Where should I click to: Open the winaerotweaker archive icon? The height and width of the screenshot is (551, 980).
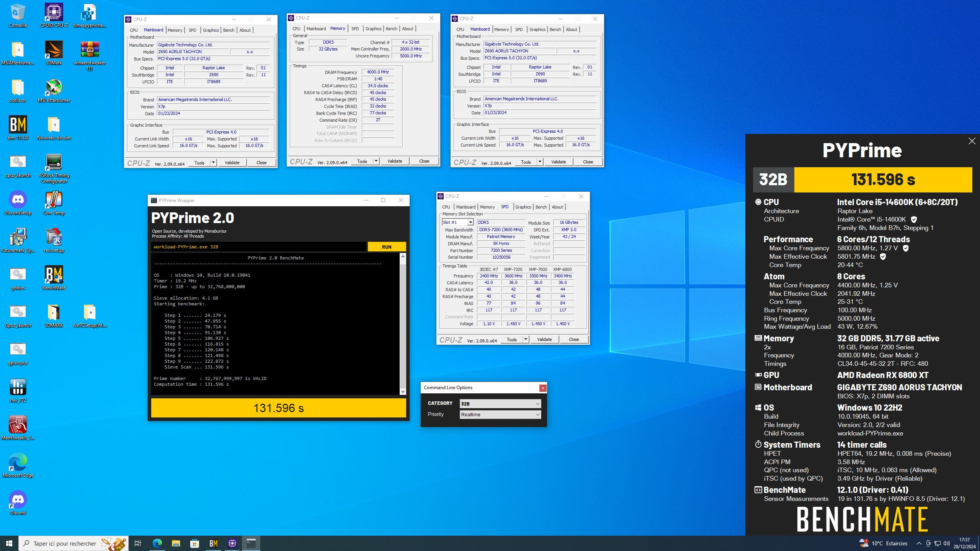(x=90, y=55)
